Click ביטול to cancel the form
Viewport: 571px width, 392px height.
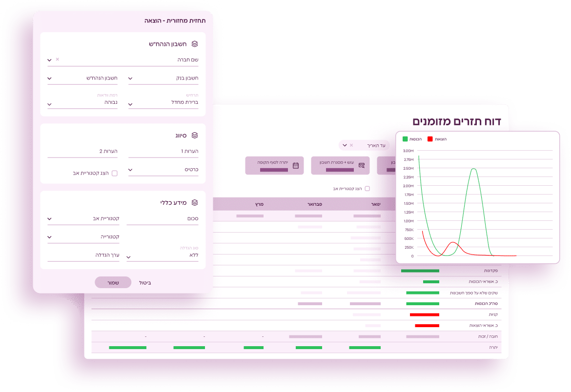tap(145, 282)
